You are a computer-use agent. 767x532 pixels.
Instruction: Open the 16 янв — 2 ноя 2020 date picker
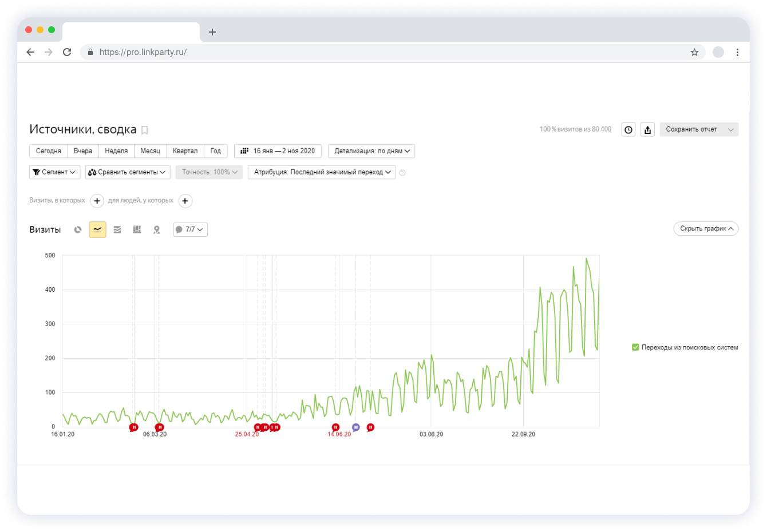click(x=278, y=151)
